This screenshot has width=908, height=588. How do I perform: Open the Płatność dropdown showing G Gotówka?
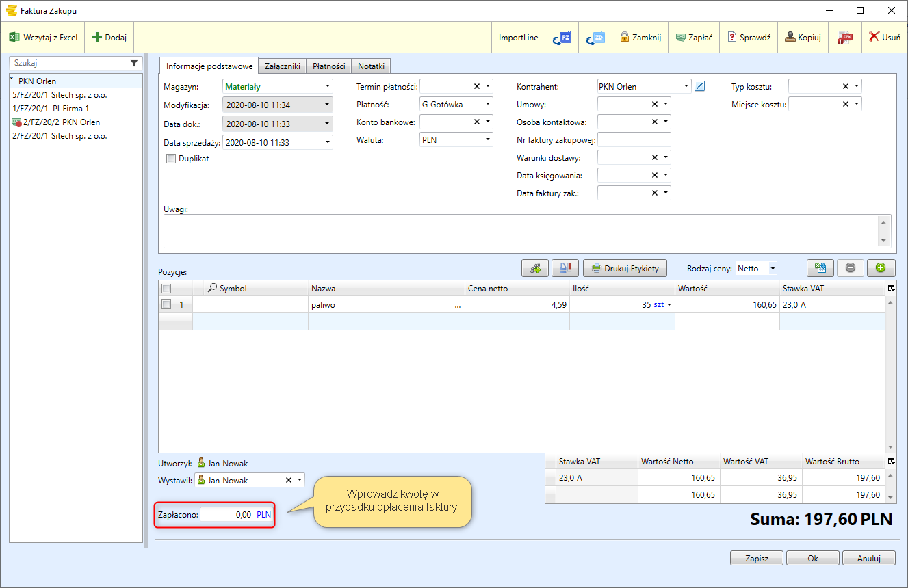tap(488, 104)
